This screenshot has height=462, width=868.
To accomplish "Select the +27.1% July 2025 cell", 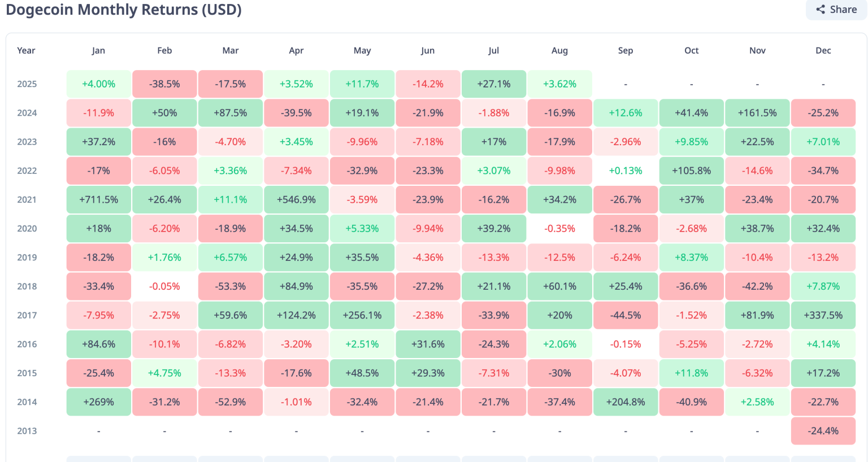I will (x=493, y=84).
